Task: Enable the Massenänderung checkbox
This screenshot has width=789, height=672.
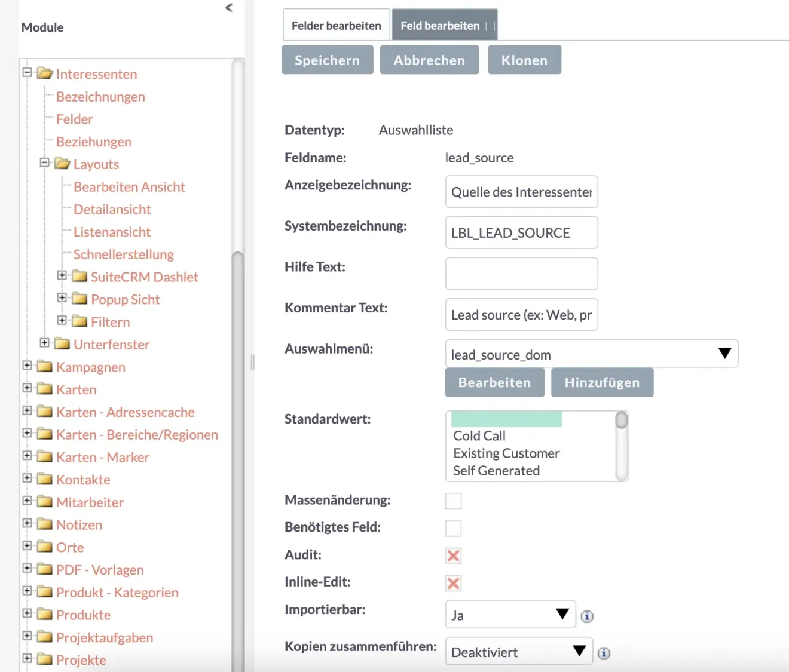Action: coord(453,501)
